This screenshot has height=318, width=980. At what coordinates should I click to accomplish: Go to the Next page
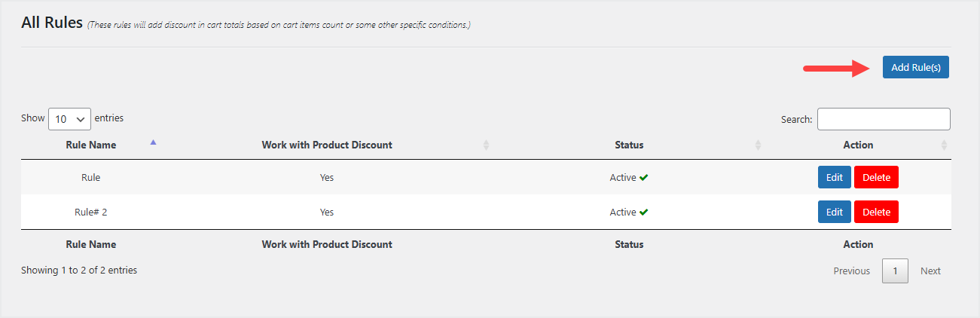[x=930, y=271]
